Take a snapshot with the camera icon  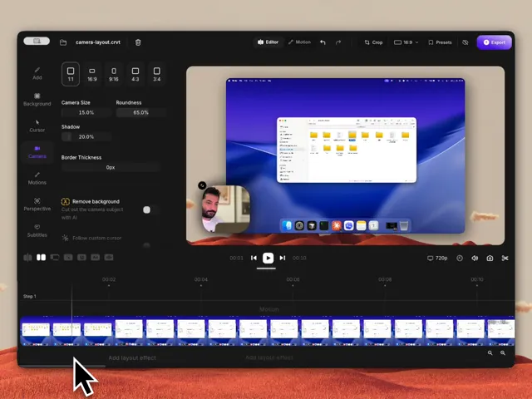pos(490,259)
